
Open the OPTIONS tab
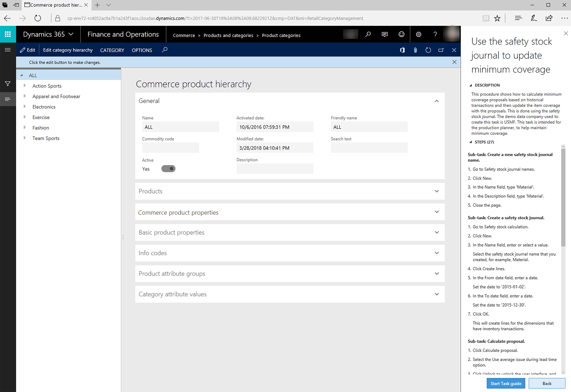pyautogui.click(x=142, y=50)
